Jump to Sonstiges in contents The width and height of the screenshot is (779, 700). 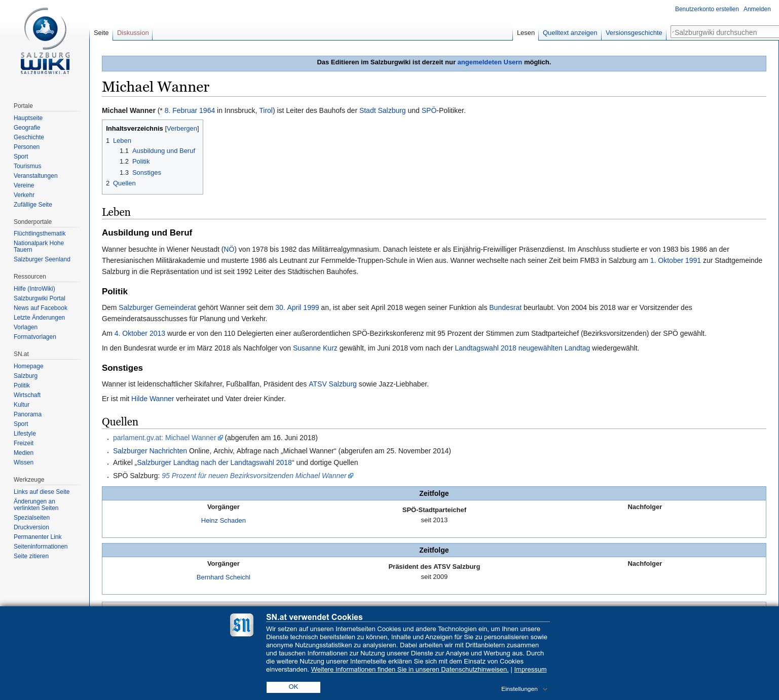pos(146,173)
